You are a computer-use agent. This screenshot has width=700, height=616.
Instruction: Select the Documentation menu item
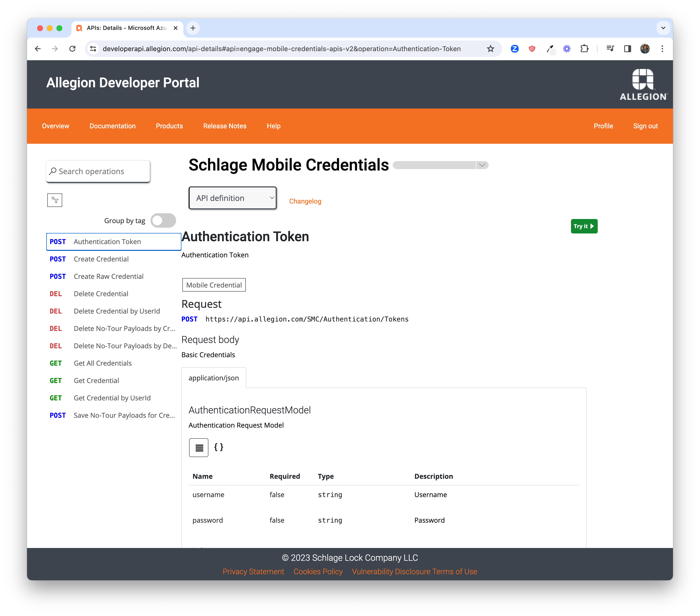[112, 126]
